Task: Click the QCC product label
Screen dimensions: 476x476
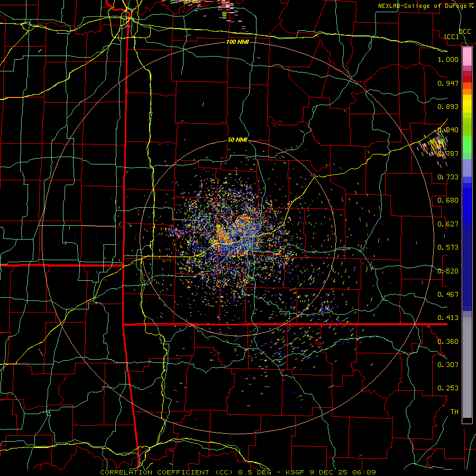Action: click(x=465, y=32)
